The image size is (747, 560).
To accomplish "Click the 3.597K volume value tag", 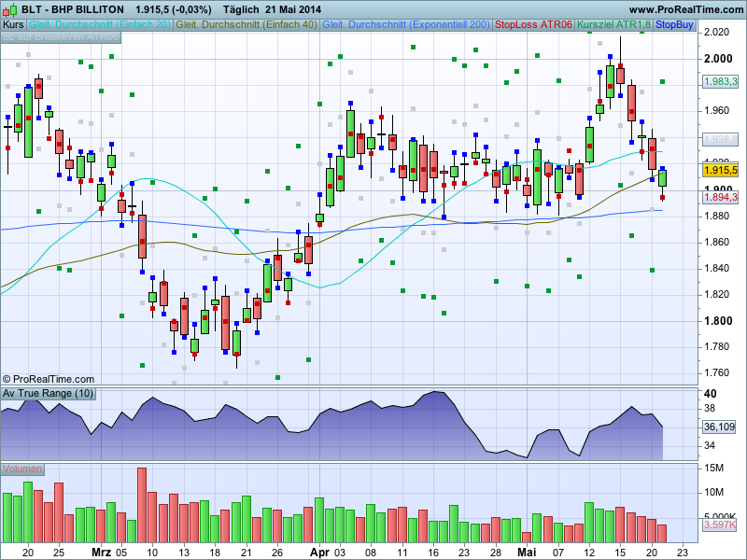I will [719, 525].
